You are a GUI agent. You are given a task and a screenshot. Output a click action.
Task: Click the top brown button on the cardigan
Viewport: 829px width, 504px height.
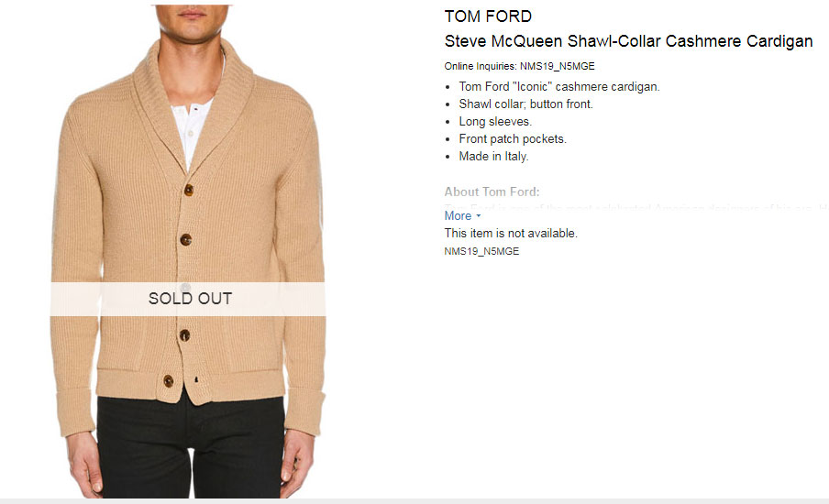tap(188, 190)
